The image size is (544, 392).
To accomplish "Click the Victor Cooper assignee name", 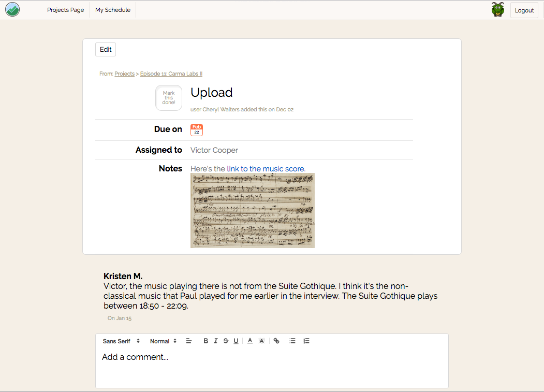I will [214, 150].
